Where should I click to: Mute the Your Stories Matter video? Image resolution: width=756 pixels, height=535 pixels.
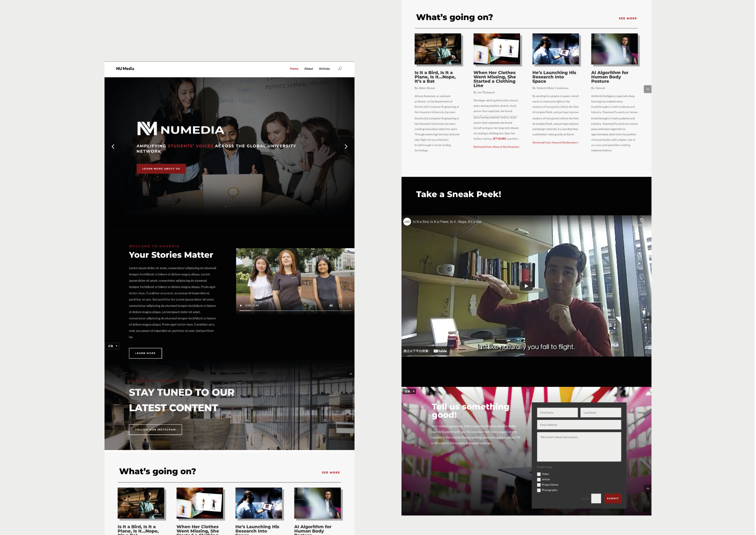(331, 305)
